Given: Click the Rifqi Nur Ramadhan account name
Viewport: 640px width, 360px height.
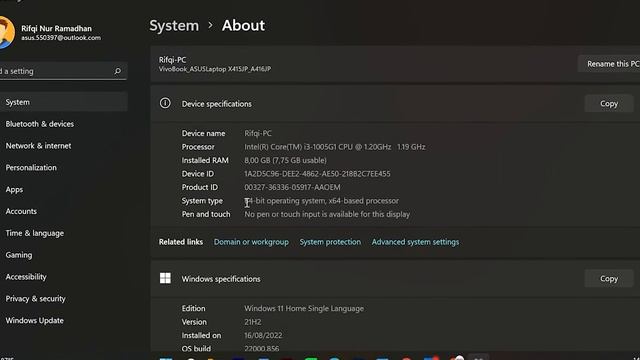Looking at the screenshot, I should [56, 29].
